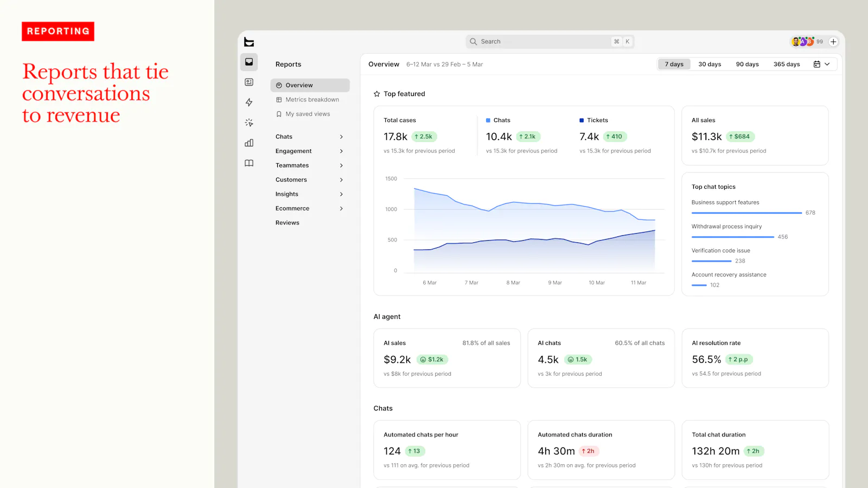This screenshot has width=868, height=488.
Task: Click the star icon beside Top featured
Action: coord(376,94)
